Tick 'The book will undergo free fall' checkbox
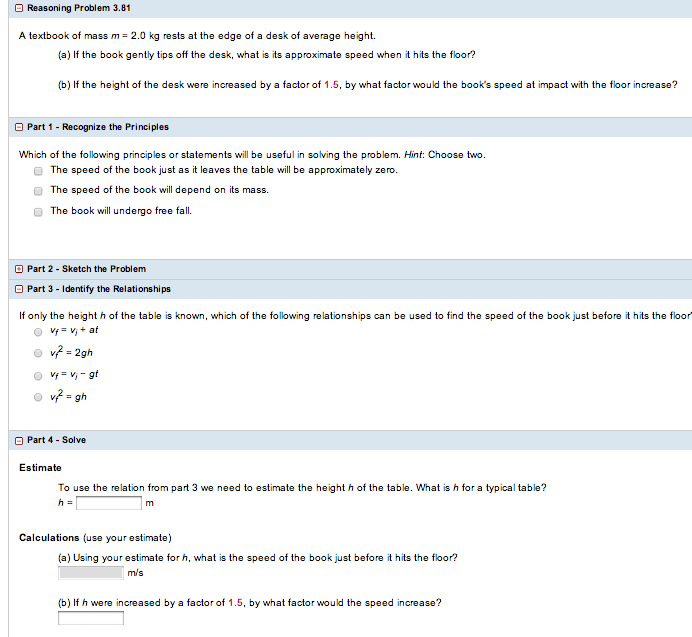Screen dimensions: 692x637 38,211
